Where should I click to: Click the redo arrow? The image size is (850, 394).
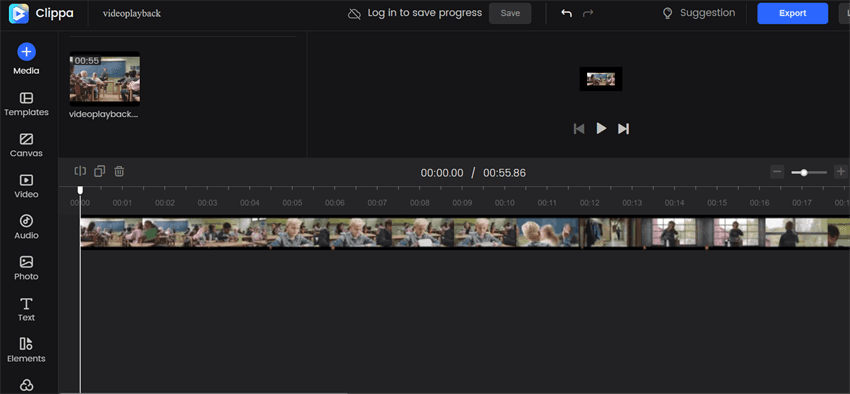(x=588, y=13)
